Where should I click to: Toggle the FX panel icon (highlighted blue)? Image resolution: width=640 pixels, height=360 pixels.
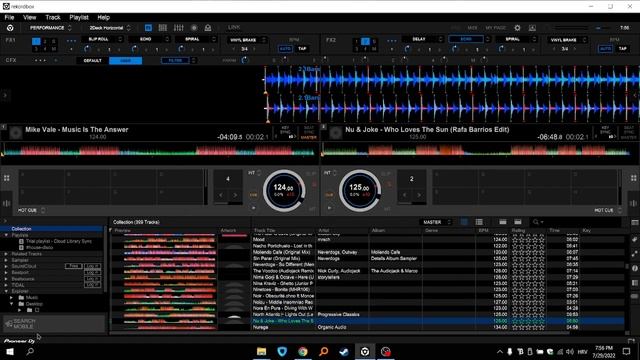tap(148, 28)
